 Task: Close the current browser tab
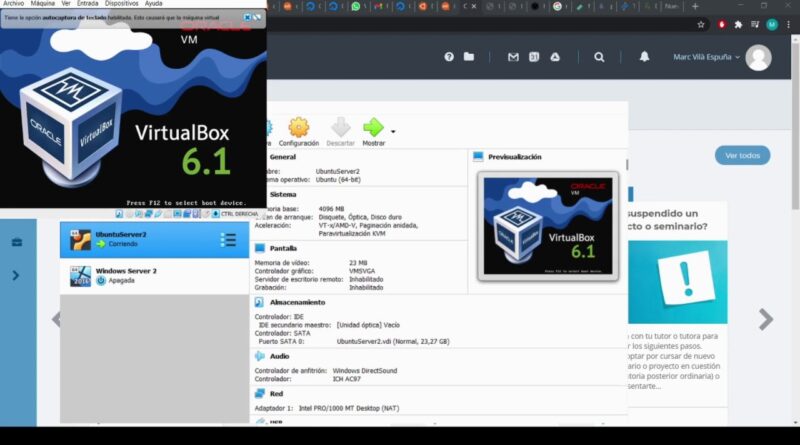(474, 7)
